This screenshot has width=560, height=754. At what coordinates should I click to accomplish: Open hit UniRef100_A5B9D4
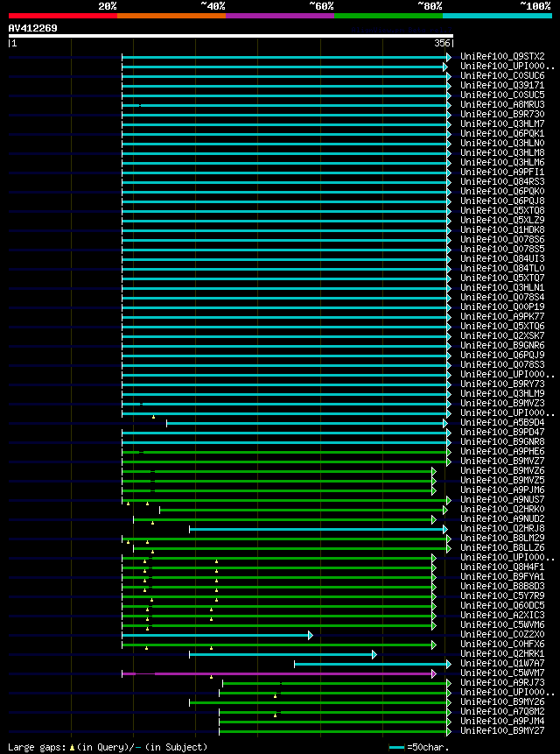tap(502, 423)
